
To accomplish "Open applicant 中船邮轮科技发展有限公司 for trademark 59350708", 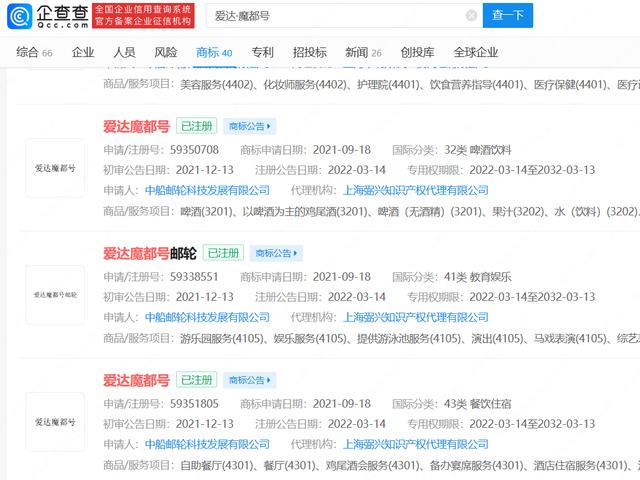I will coord(207,190).
